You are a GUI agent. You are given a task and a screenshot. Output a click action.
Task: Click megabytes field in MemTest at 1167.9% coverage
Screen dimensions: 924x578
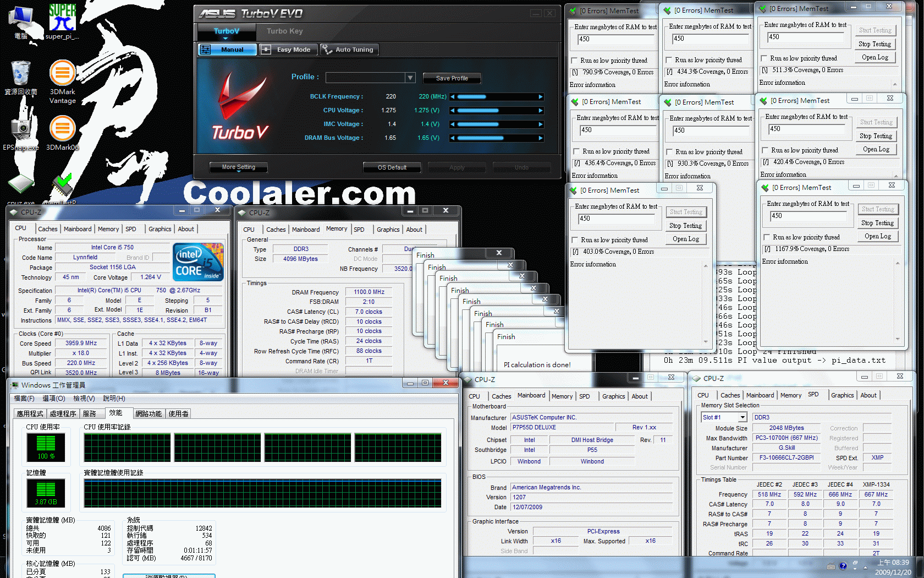coord(808,216)
